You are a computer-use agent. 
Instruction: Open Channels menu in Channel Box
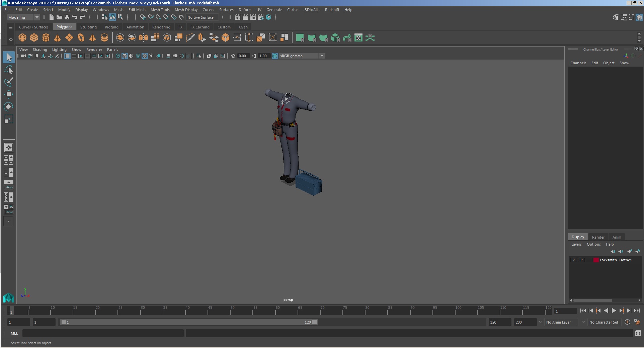578,63
